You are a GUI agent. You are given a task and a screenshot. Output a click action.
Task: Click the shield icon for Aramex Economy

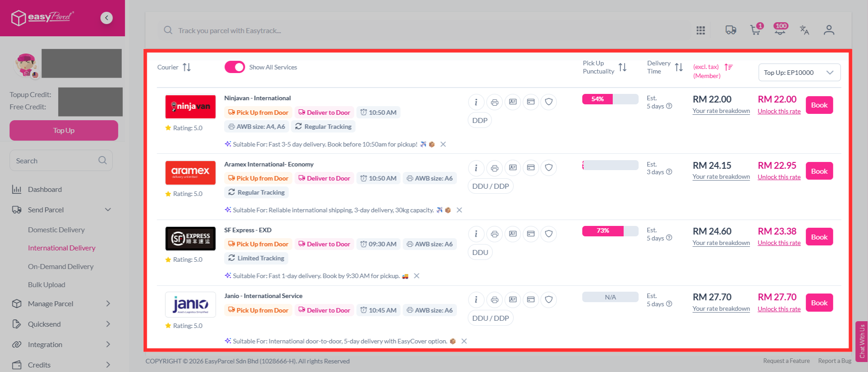[x=549, y=168]
